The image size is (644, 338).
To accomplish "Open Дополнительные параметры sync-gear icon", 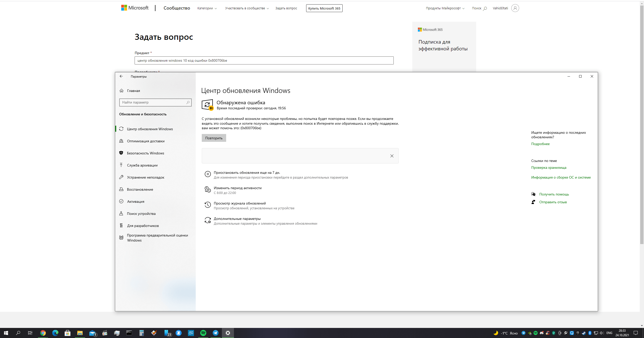I will click(208, 220).
